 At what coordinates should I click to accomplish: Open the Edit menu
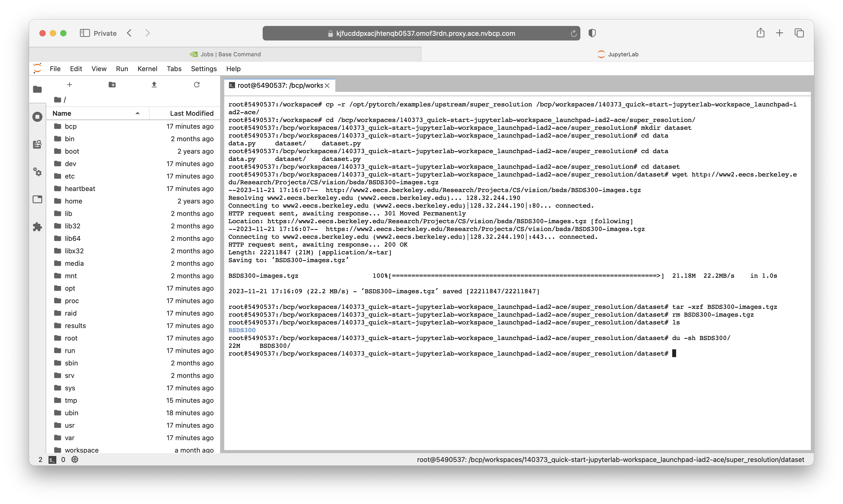point(76,69)
